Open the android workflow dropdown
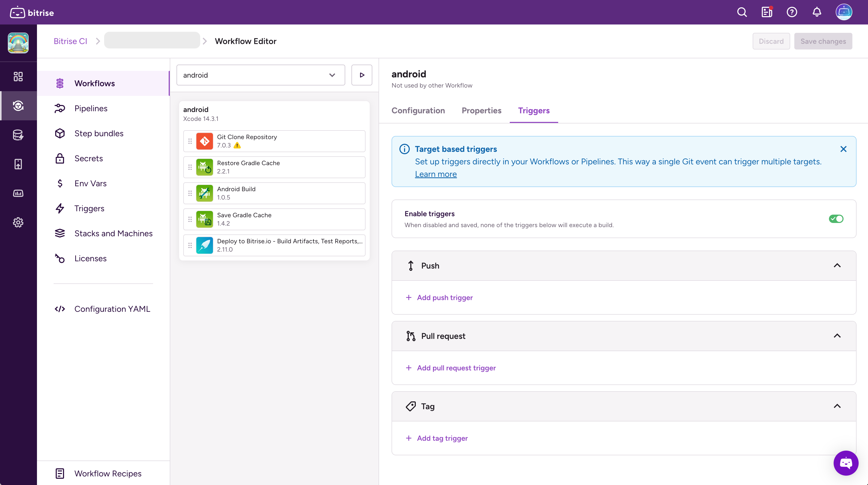Screen dimensions: 868x485 (260, 75)
